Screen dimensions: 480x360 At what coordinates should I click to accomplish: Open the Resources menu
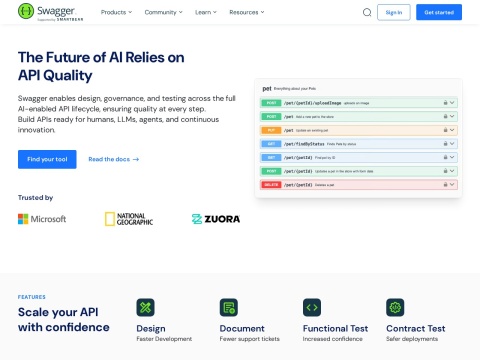pos(247,12)
